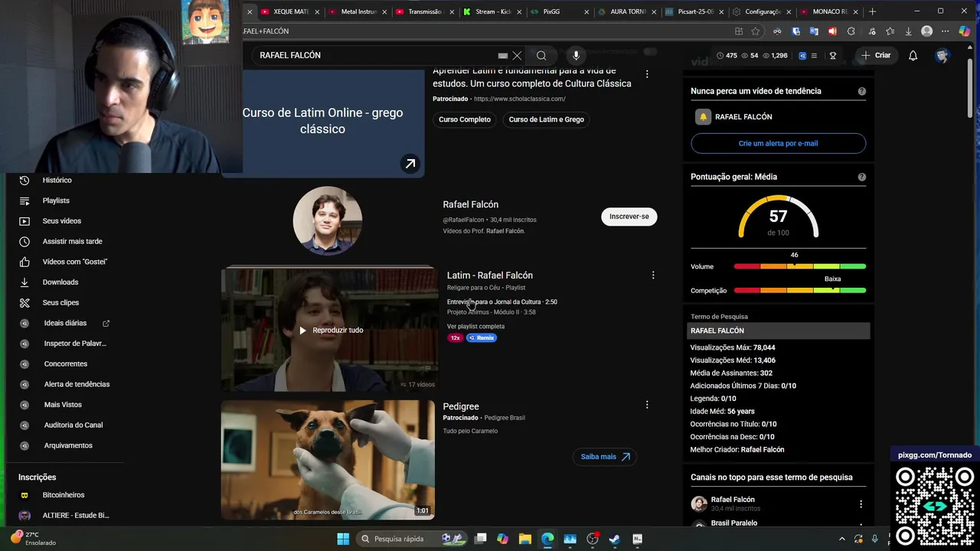Open the Pedigree video thumbnail
Viewport: 980px width, 551px height.
328,460
